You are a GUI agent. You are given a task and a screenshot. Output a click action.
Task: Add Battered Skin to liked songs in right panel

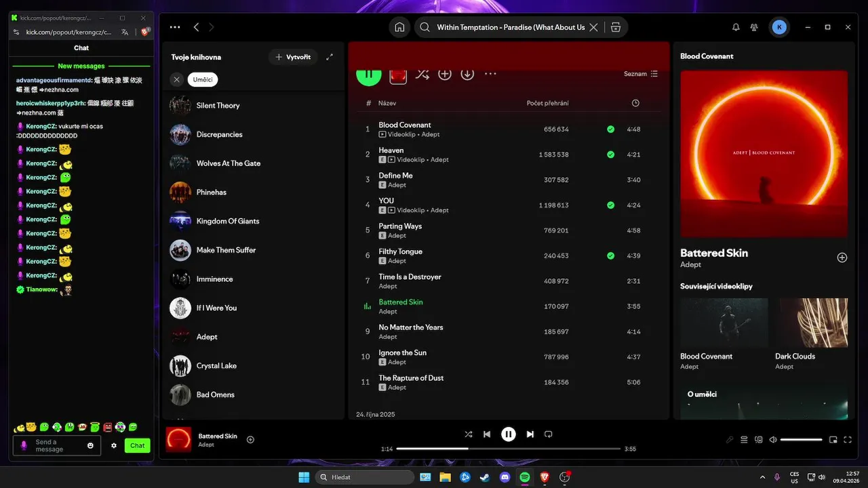[x=842, y=258]
